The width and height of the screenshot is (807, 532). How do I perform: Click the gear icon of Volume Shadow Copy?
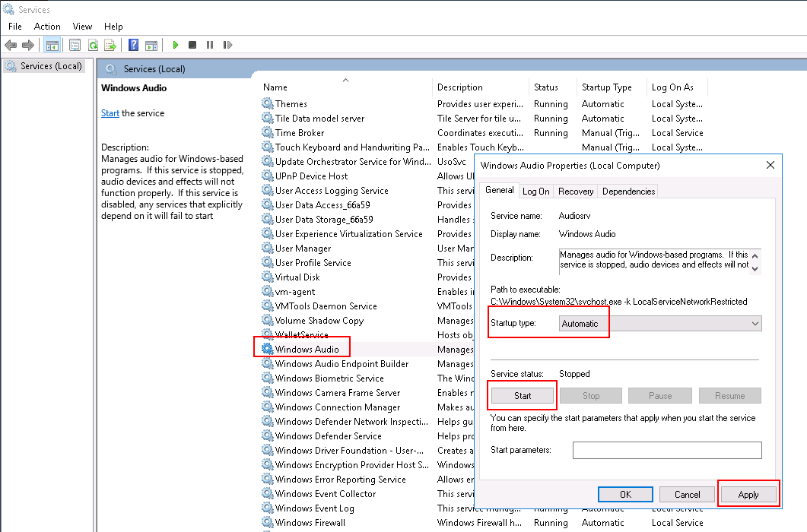[267, 320]
